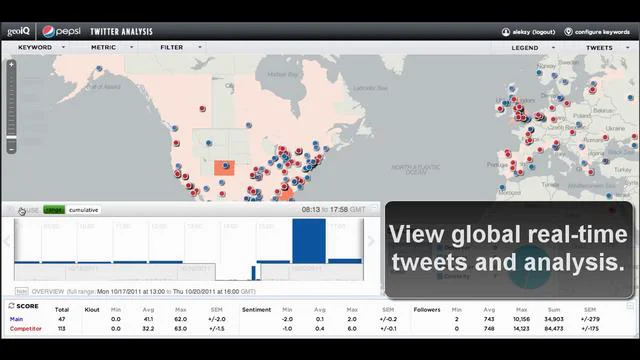Viewport: 640px width, 360px height.
Task: Click Main followers sum 34,903
Action: pos(554,319)
